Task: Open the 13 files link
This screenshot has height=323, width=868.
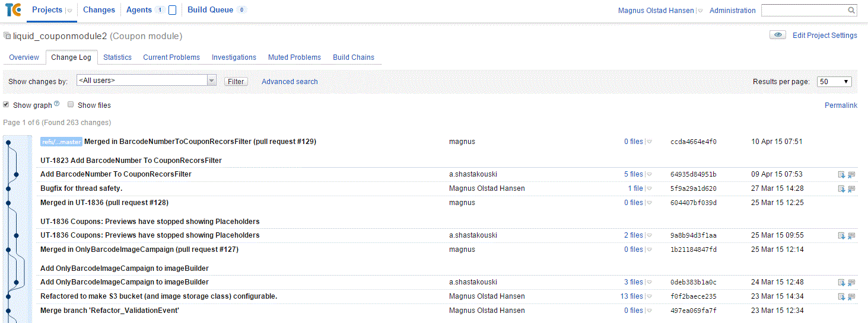Action: (x=632, y=296)
